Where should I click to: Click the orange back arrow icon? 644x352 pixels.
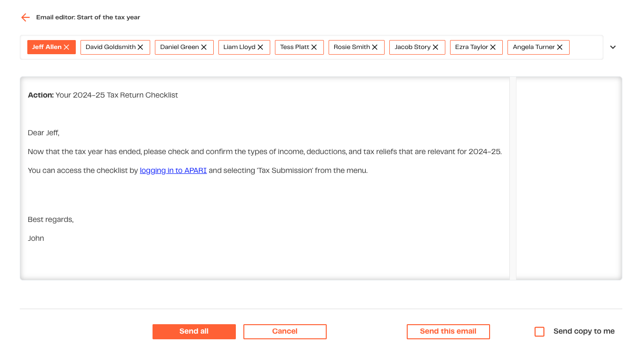point(25,17)
